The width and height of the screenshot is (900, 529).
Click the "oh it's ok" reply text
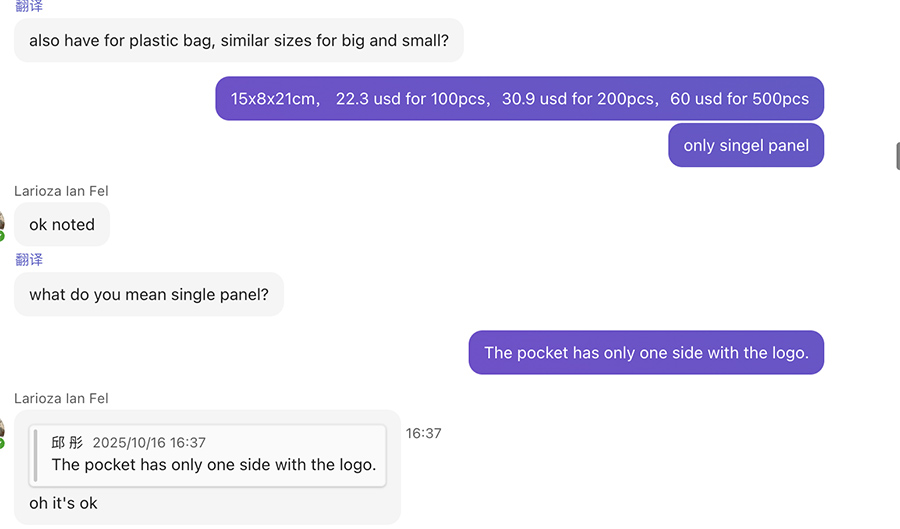(63, 503)
